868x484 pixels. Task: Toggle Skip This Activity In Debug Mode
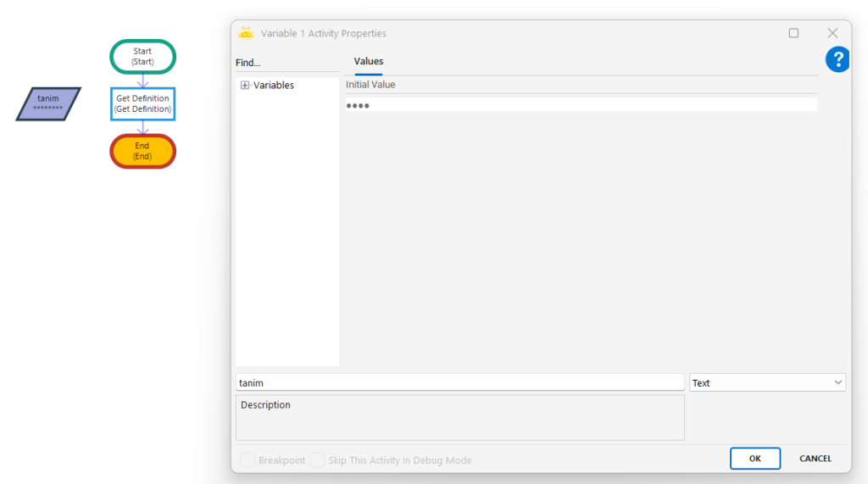tap(317, 459)
